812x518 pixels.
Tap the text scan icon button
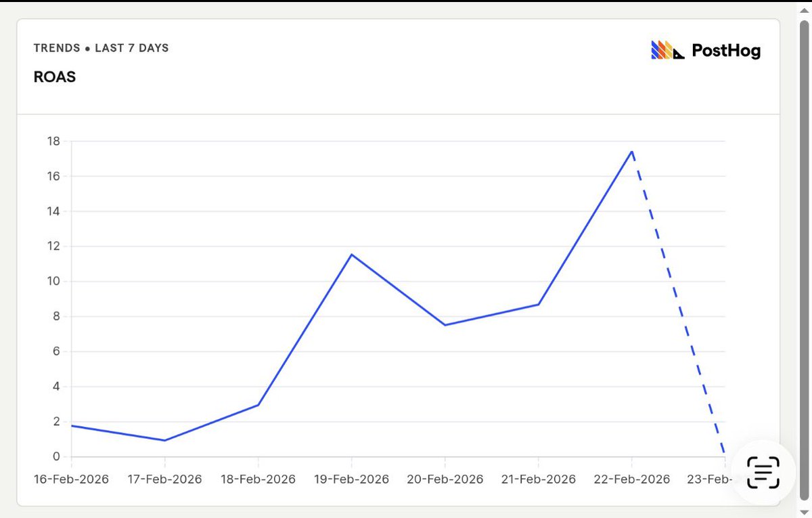click(763, 472)
